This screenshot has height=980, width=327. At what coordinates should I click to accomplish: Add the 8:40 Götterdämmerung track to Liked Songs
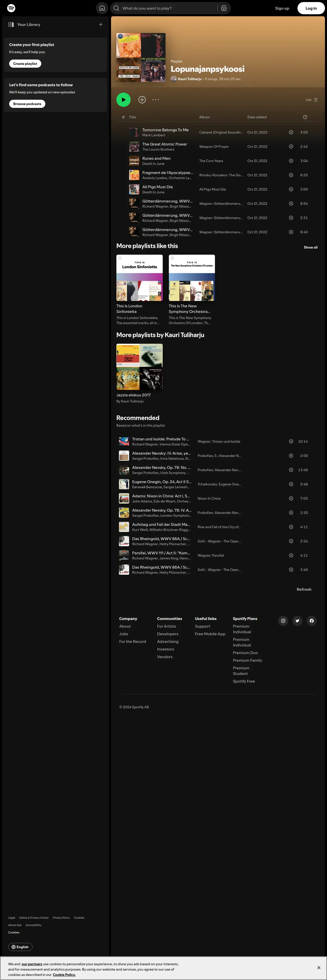(291, 232)
